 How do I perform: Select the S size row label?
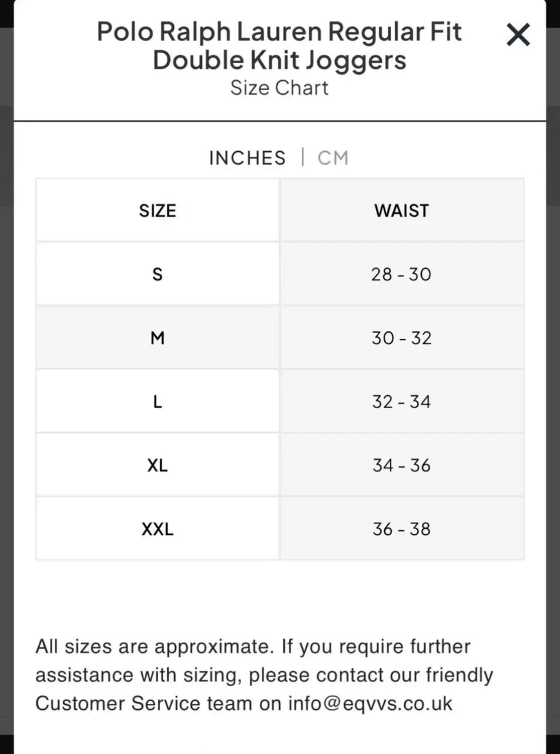point(157,274)
